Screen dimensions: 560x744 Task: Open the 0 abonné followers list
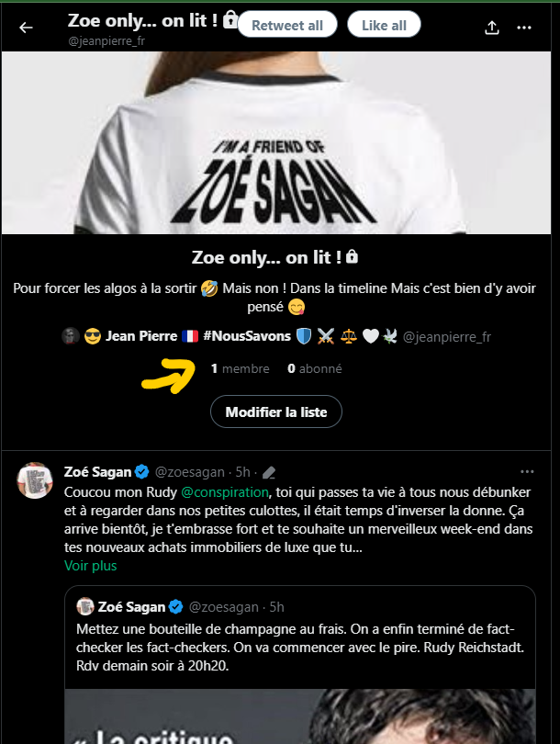(314, 368)
